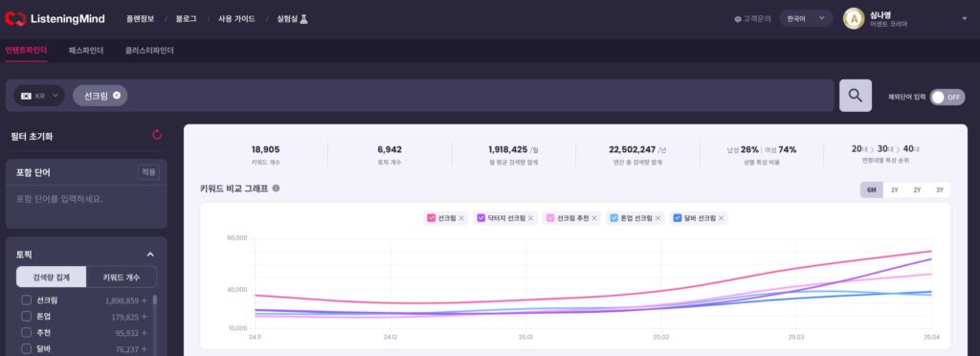
Task: Select the 3Y time range
Action: tap(940, 189)
